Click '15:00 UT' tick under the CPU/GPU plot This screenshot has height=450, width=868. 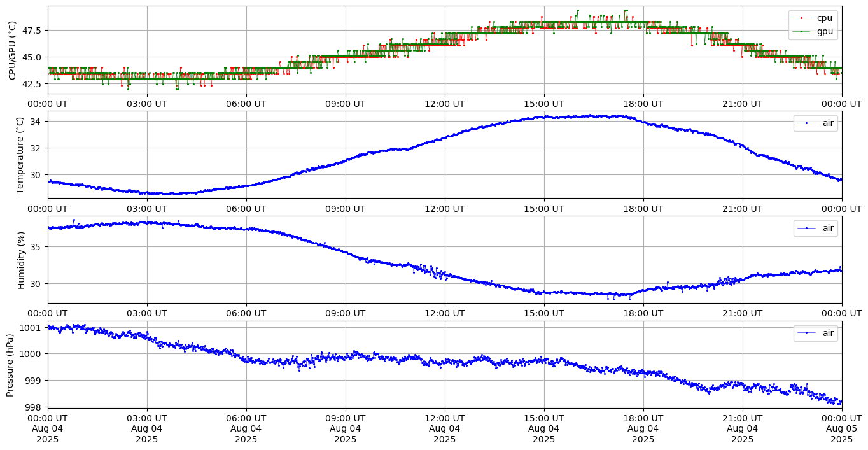pos(544,104)
